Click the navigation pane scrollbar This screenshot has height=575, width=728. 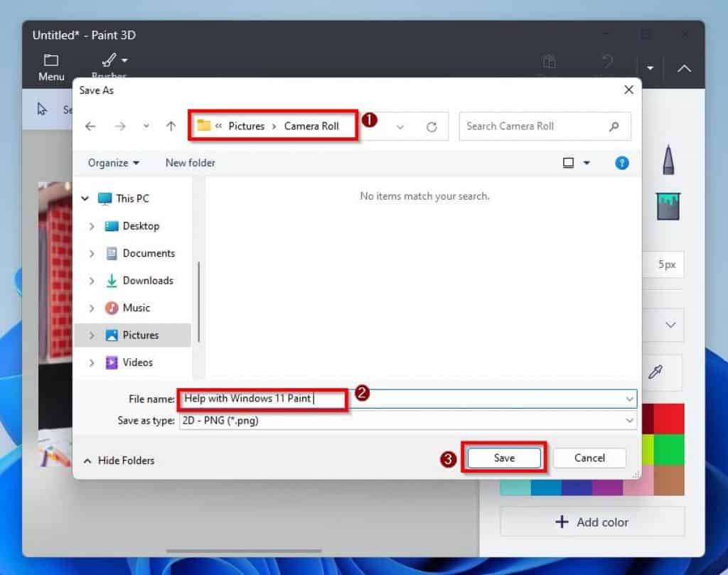click(x=199, y=301)
